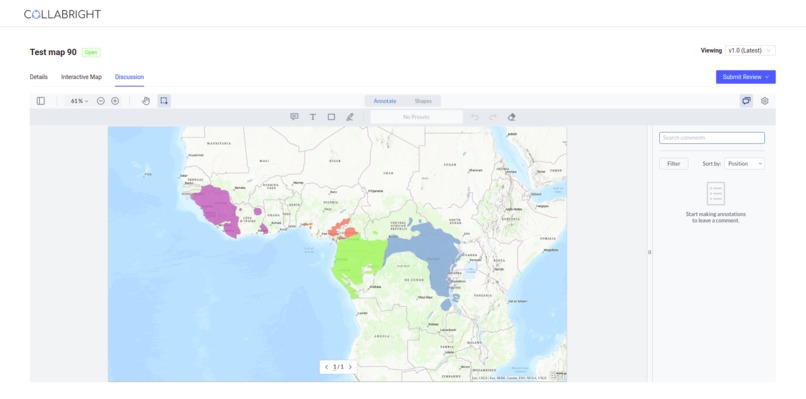806x399 pixels.
Task: Click the Collabright logo
Action: click(62, 14)
